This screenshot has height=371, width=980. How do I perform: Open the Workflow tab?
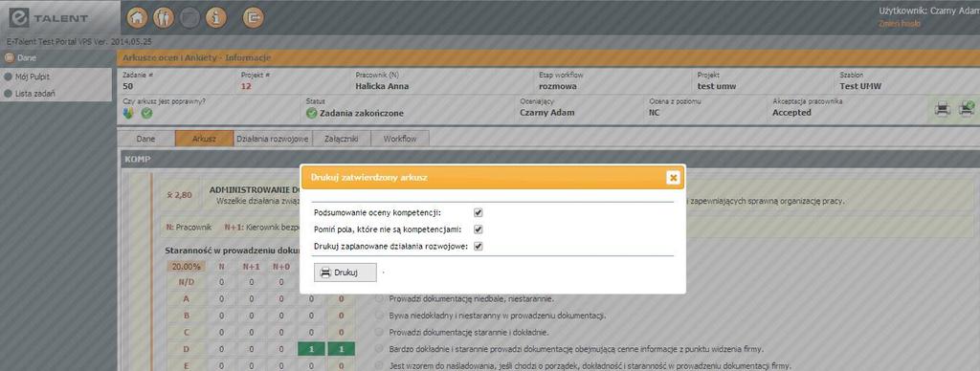[400, 139]
